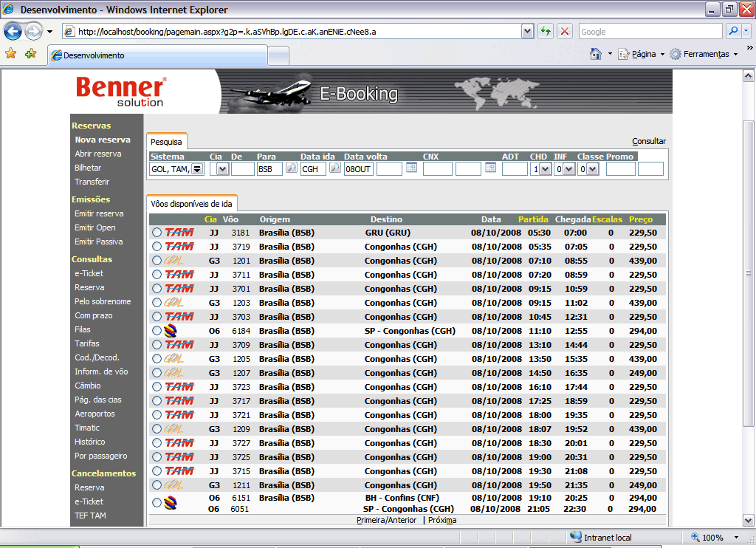Go back with the browser Back arrow
This screenshot has height=548, width=756.
click(x=13, y=32)
